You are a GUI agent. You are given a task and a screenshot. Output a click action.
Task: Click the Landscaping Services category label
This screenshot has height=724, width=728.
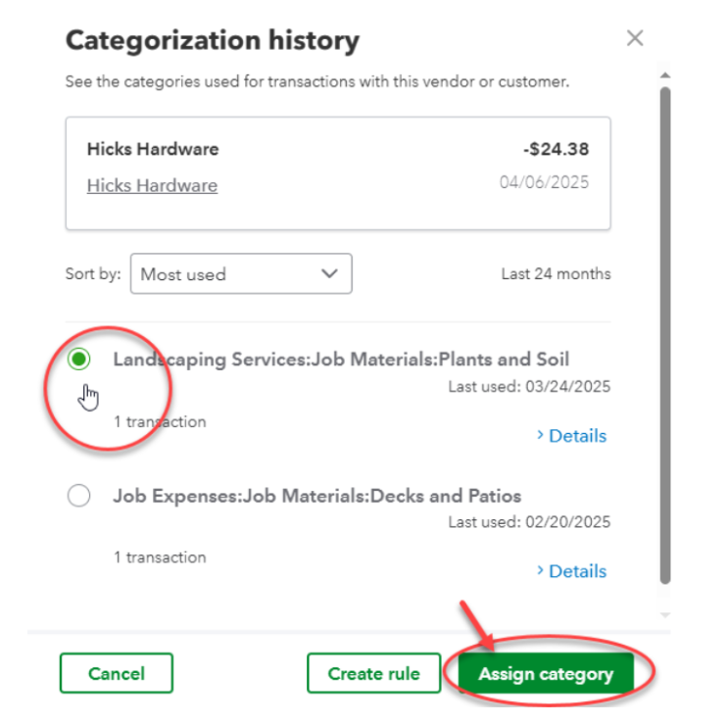341,360
